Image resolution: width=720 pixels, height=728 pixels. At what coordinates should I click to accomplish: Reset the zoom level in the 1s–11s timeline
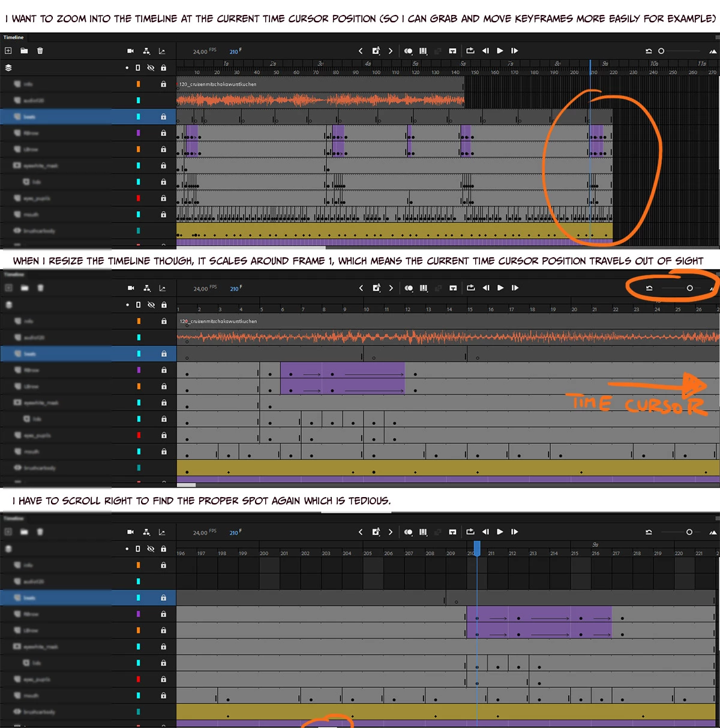point(649,51)
